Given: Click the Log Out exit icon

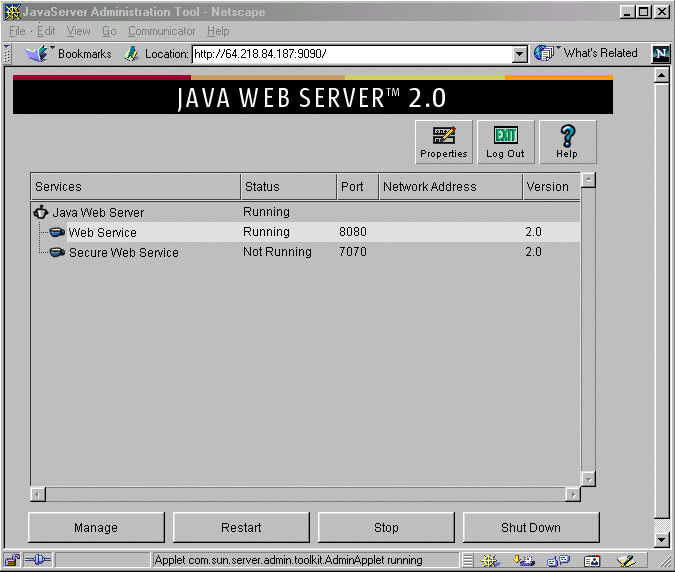Looking at the screenshot, I should coord(506,136).
